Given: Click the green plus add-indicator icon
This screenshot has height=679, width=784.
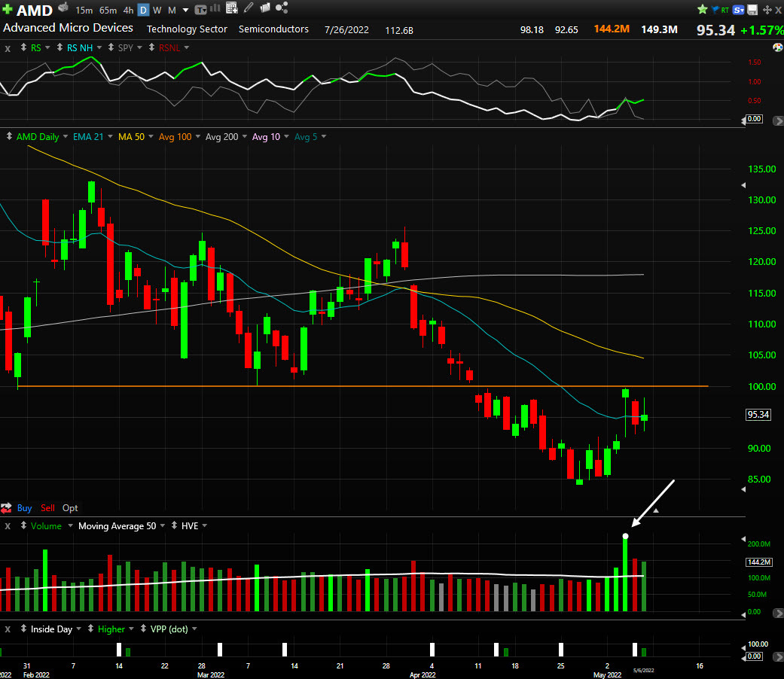Looking at the screenshot, I should [7, 9].
